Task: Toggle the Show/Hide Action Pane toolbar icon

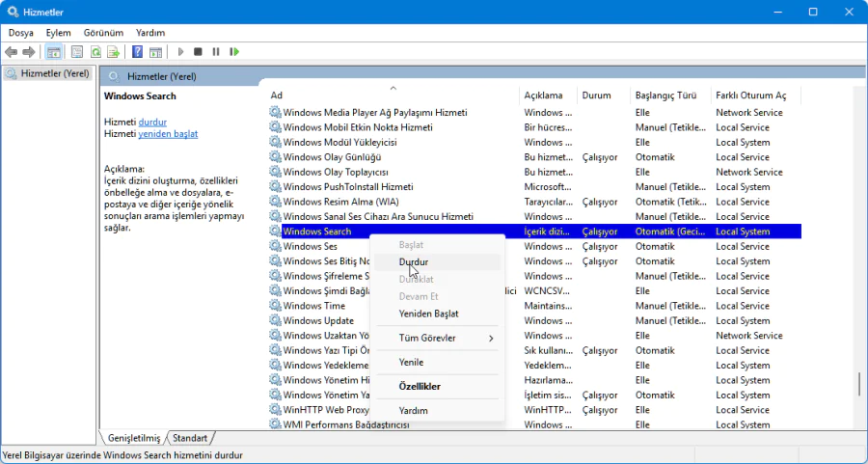Action: (x=155, y=52)
